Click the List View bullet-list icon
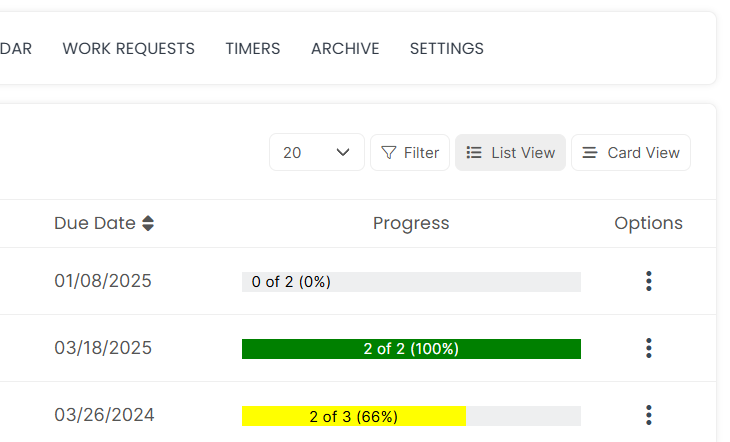Image resolution: width=730 pixels, height=442 pixels. (474, 153)
